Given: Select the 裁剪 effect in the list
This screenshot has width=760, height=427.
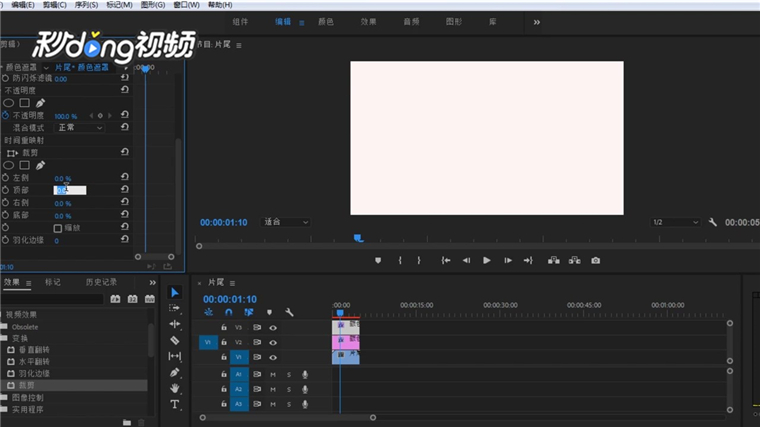Looking at the screenshot, I should tap(75, 385).
